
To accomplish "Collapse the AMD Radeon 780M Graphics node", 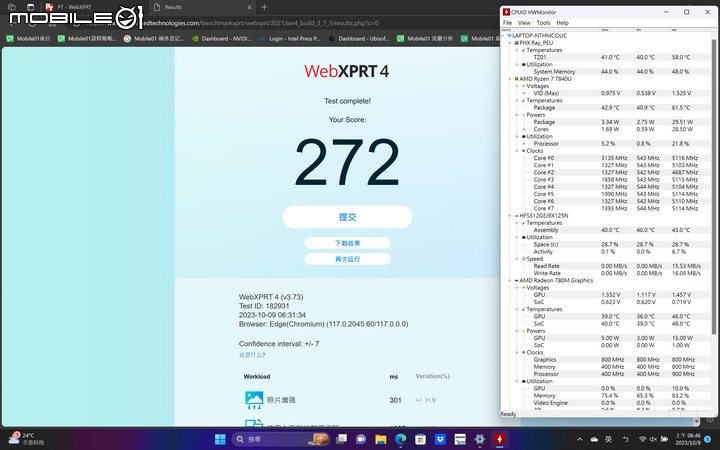I will click(x=510, y=280).
